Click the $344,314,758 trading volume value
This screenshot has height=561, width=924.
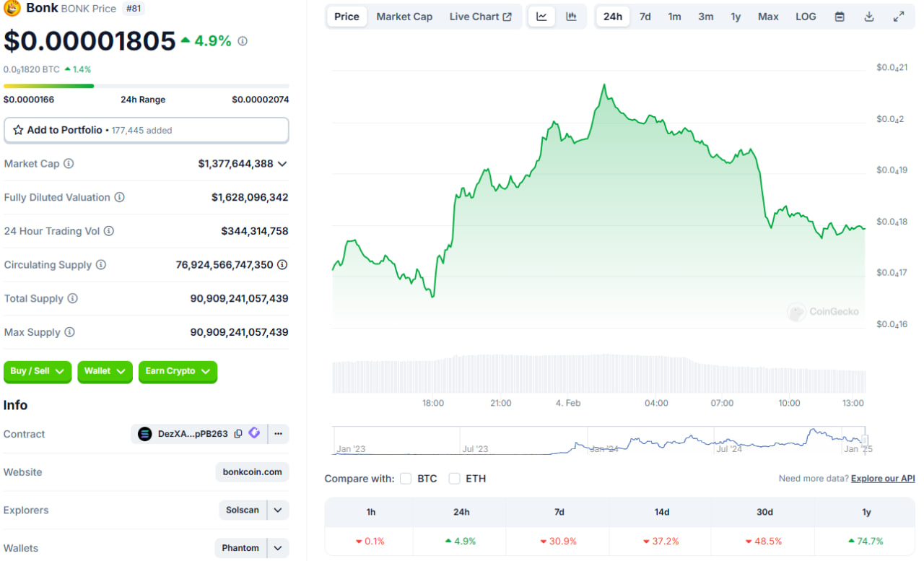(x=255, y=231)
